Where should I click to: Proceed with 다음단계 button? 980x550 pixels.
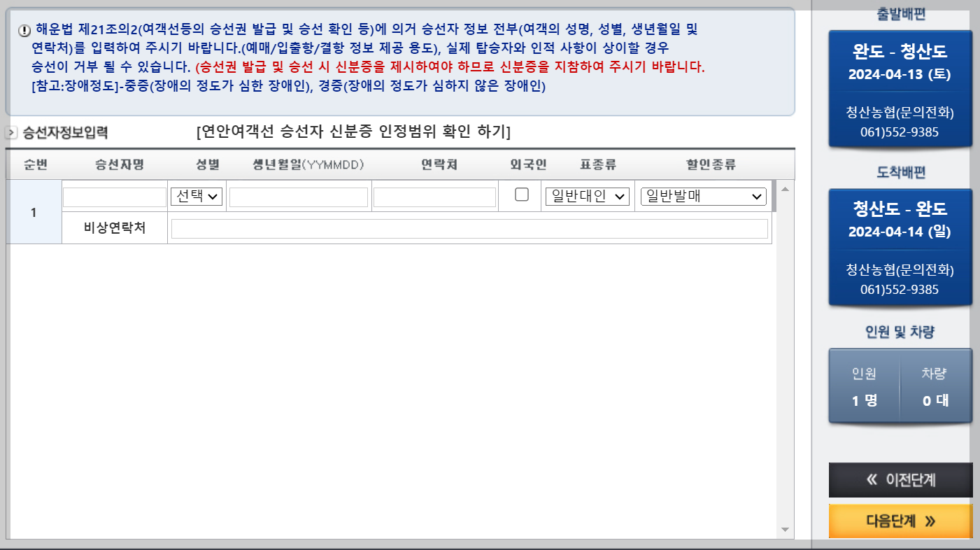coord(901,521)
